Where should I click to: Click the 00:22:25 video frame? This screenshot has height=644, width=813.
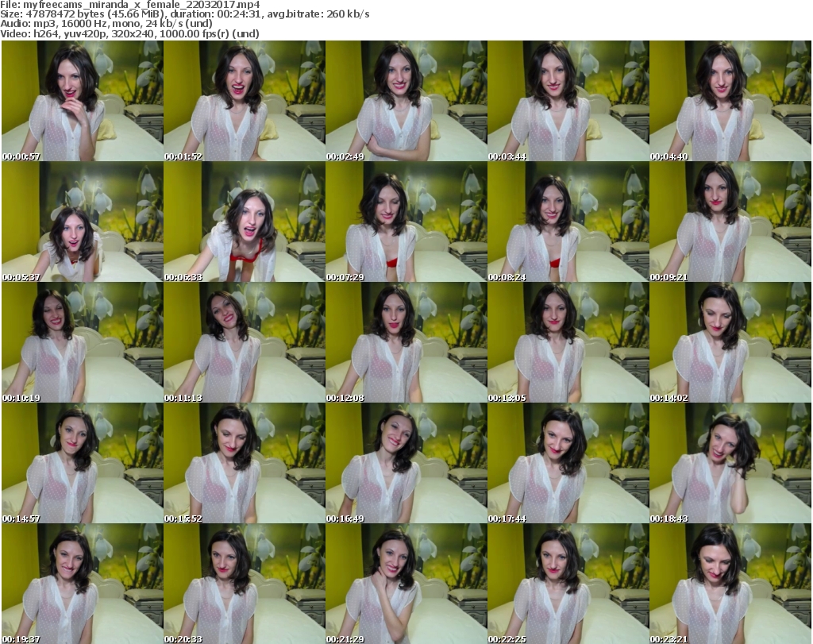click(568, 584)
